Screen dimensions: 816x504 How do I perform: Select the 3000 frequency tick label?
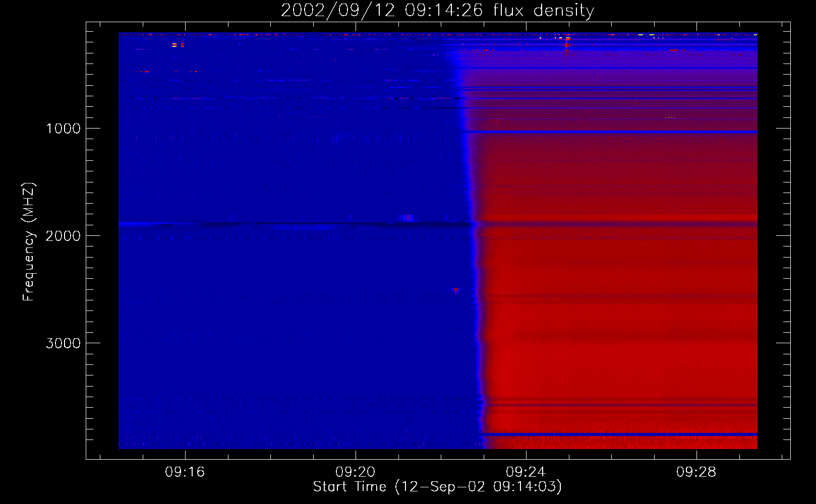[x=63, y=343]
